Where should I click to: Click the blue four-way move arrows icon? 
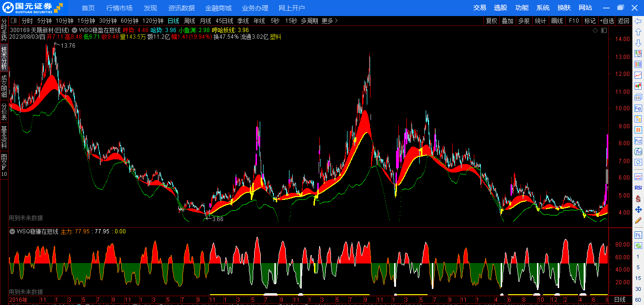(x=638, y=209)
